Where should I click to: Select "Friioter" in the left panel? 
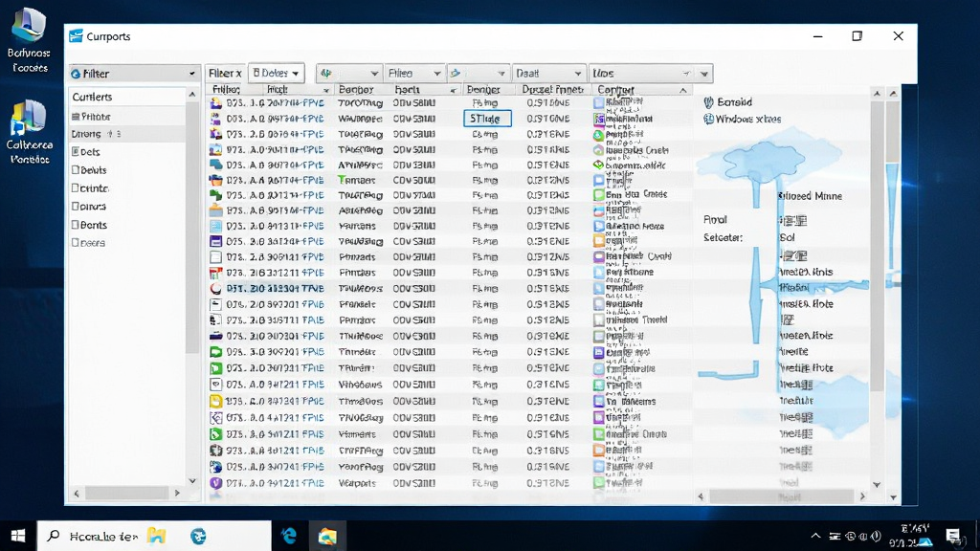click(x=96, y=117)
